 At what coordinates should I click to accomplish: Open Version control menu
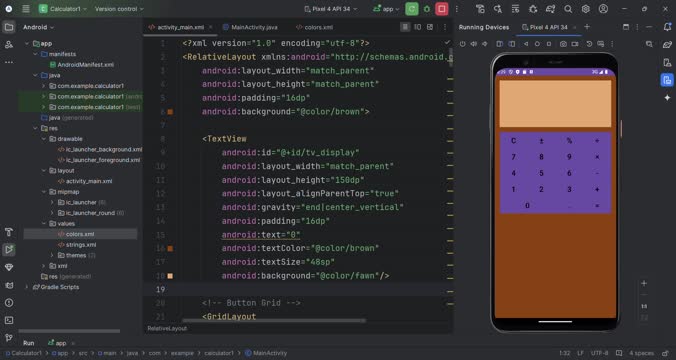(119, 9)
